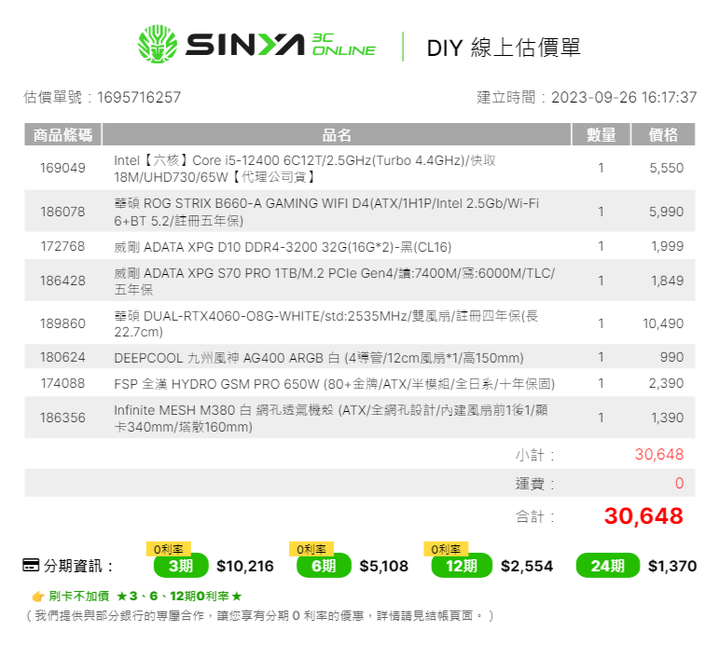Click quantity 1 in the i5-12400 row

(x=601, y=168)
